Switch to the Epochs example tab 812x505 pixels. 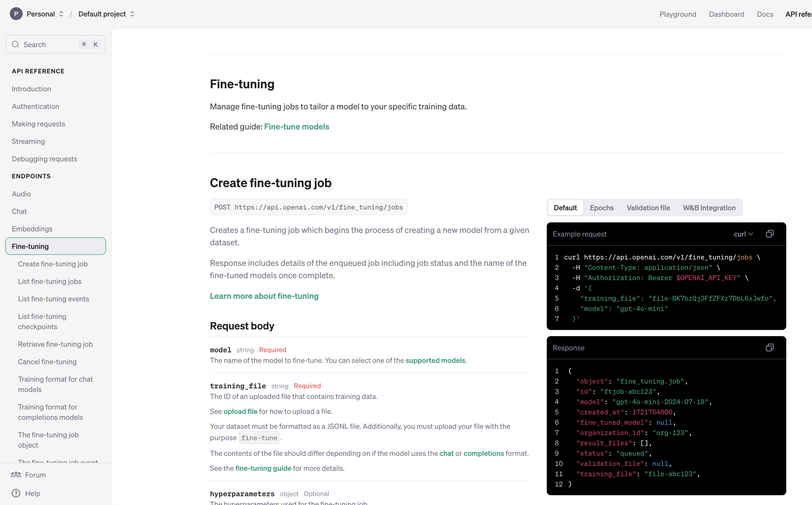601,208
